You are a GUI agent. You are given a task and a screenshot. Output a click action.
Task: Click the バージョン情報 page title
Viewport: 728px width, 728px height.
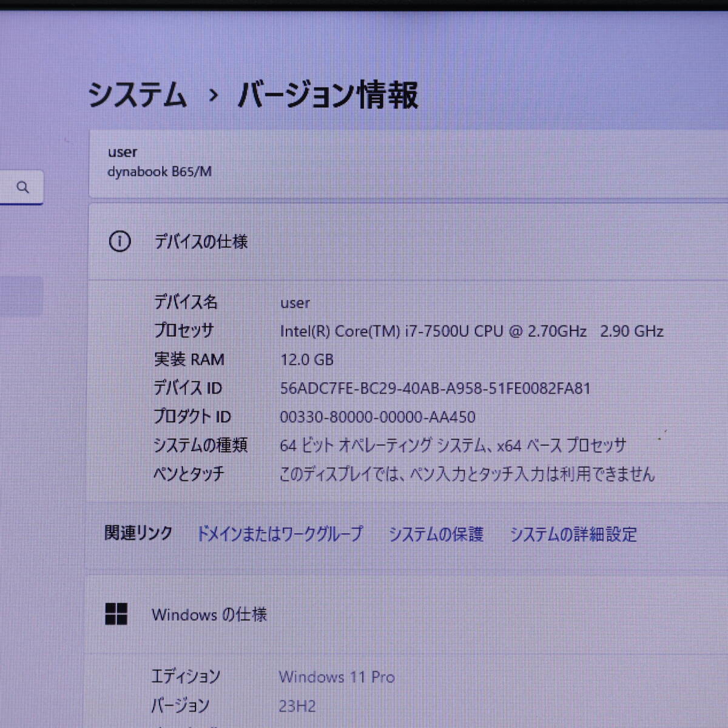[x=328, y=95]
